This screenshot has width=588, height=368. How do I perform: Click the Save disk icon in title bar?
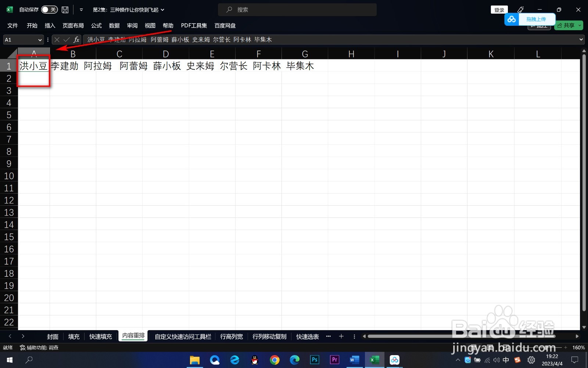coord(65,10)
